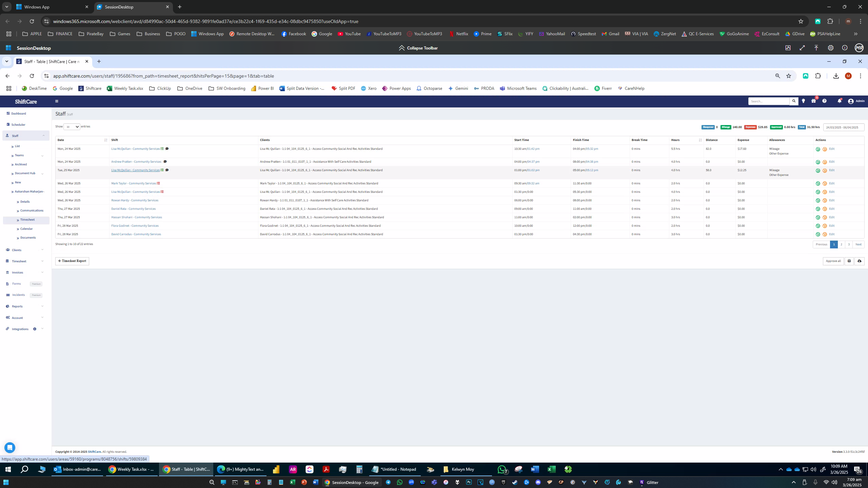Viewport: 868px width, 488px height.
Task: Click Edit for the Flora Godinet row
Action: [x=832, y=226]
